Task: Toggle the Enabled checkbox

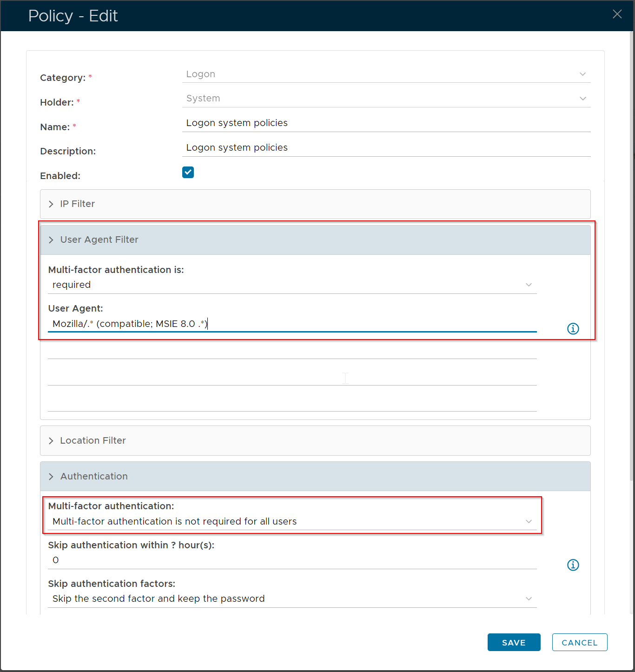Action: 188,173
